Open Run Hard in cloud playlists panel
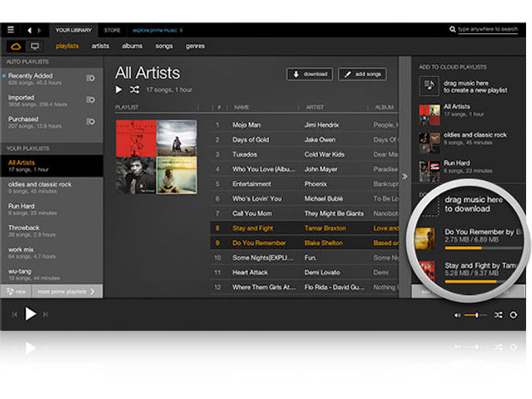This screenshot has height=399, width=532. point(468,171)
